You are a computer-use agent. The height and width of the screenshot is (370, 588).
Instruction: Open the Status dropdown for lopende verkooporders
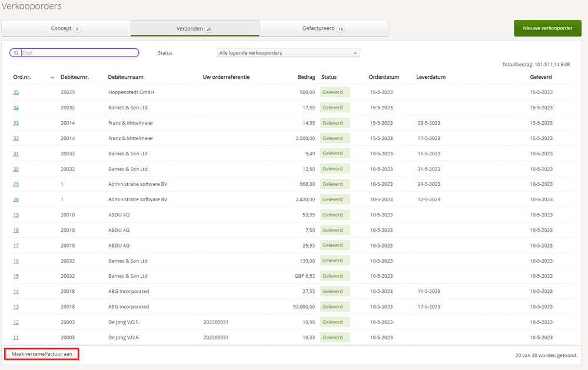click(288, 53)
